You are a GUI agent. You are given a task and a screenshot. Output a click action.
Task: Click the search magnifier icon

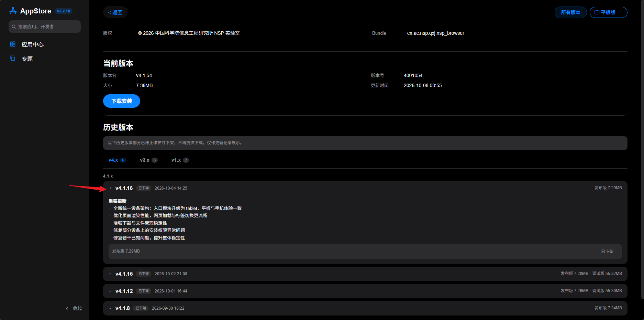tap(14, 26)
